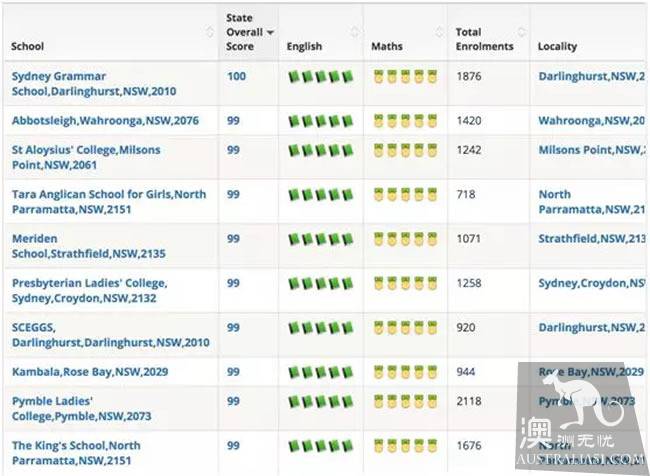Viewport: 650px width, 476px height.
Task: Select enrolment value 718
Action: point(466,194)
